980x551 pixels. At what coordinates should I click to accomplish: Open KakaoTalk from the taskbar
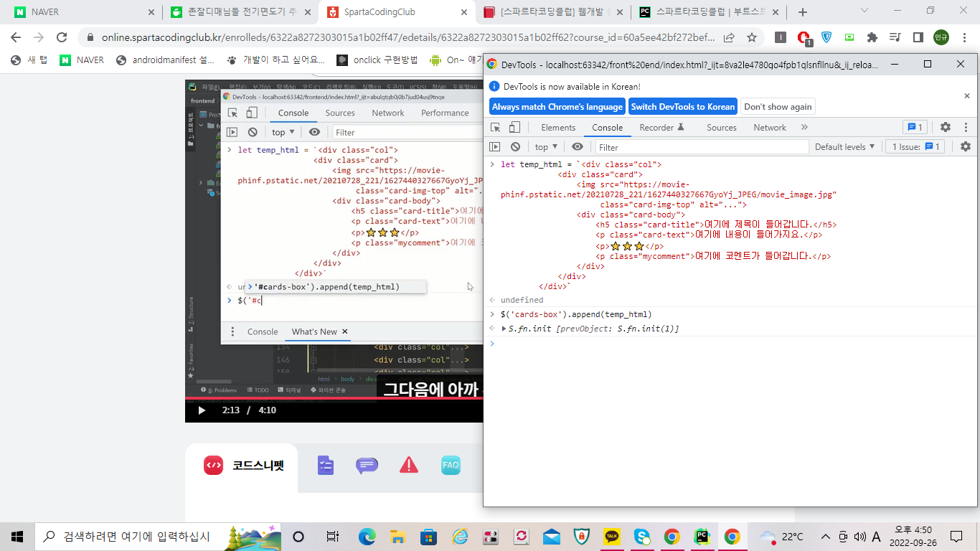click(612, 537)
